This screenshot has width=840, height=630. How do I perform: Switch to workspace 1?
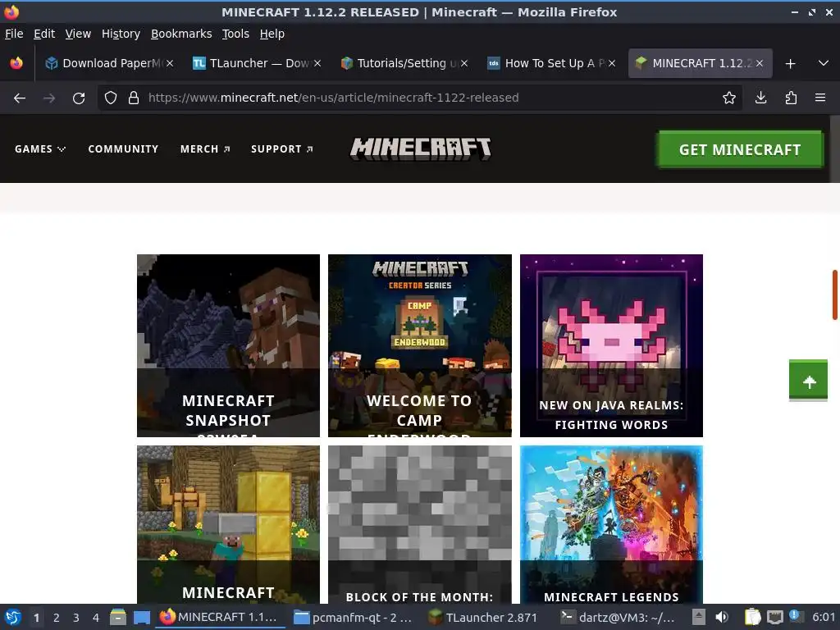coord(36,618)
